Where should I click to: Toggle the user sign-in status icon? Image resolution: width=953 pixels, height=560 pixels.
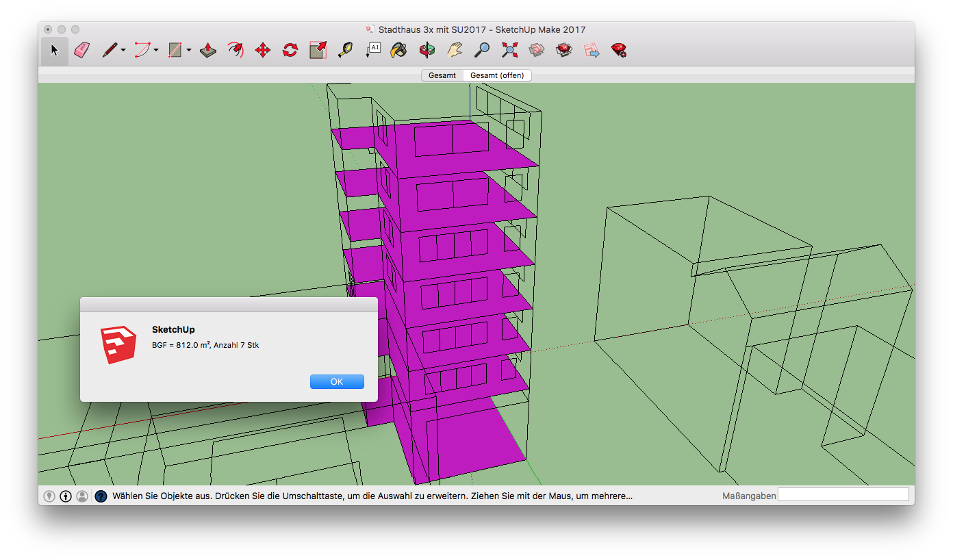82,496
